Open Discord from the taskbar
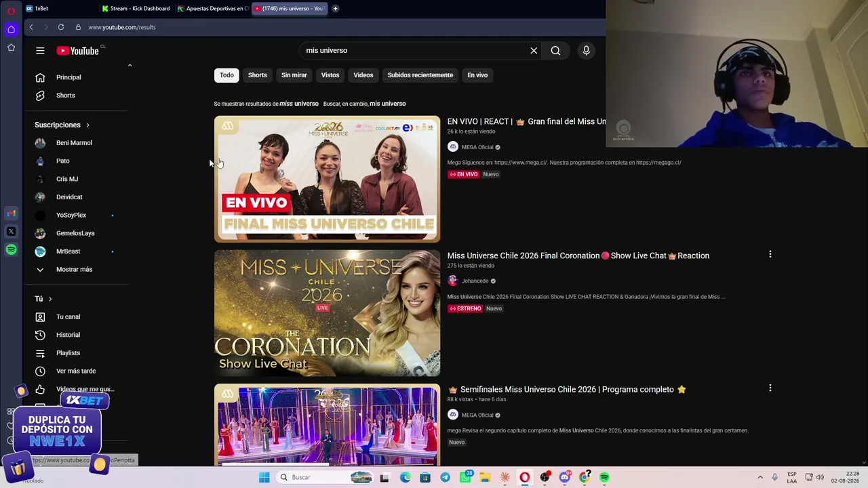This screenshot has height=488, width=868. point(564,477)
